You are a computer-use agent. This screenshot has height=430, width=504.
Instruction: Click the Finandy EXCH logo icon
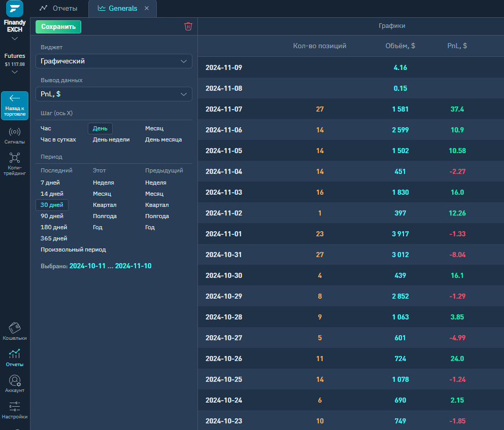15,8
